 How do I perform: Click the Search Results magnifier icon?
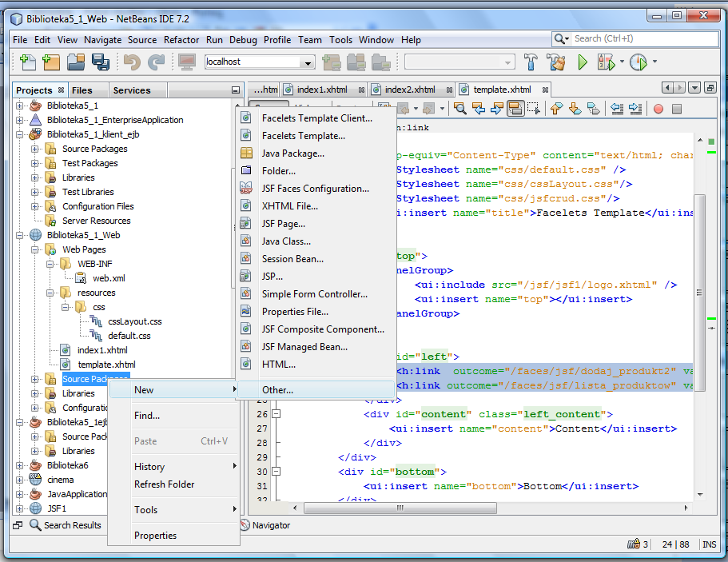pyautogui.click(x=35, y=525)
